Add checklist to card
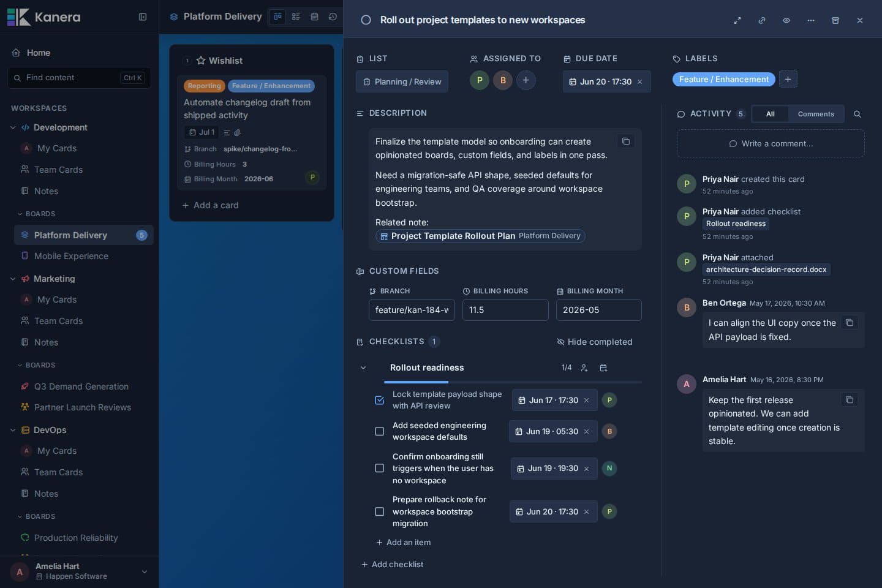Image resolution: width=882 pixels, height=588 pixels. [392, 565]
